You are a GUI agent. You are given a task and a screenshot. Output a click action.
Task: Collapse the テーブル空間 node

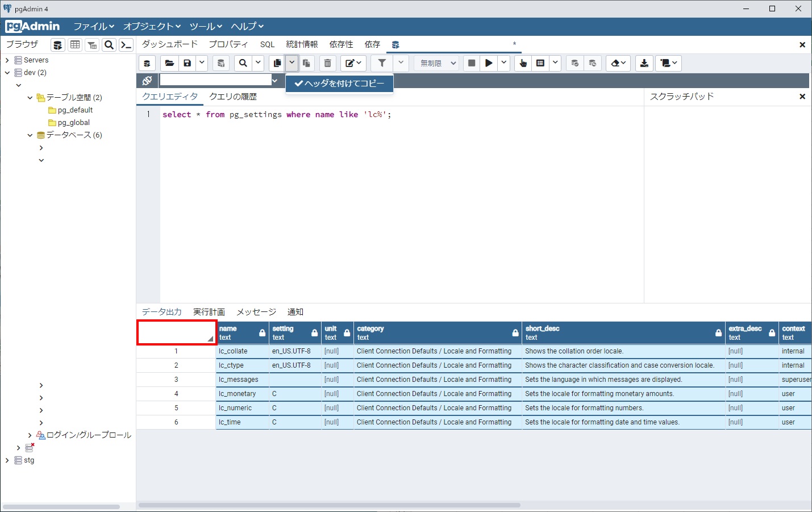tap(30, 97)
